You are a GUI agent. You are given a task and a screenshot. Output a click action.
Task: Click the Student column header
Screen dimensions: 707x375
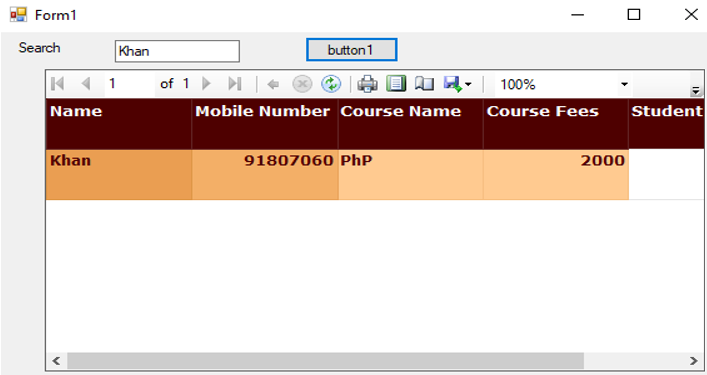(x=666, y=124)
